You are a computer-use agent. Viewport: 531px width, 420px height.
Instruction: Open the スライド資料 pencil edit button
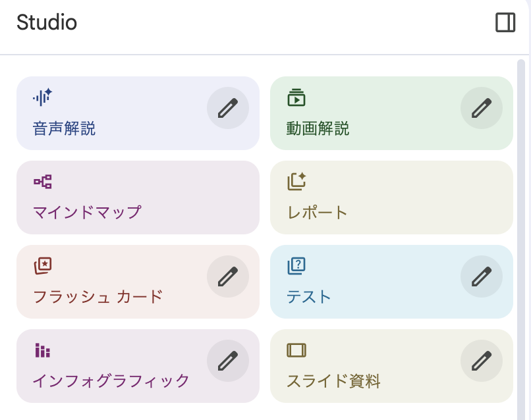point(482,361)
